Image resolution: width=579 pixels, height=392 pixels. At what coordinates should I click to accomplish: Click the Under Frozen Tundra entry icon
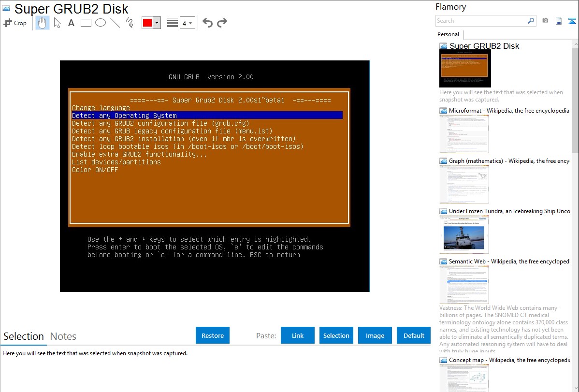click(x=443, y=211)
